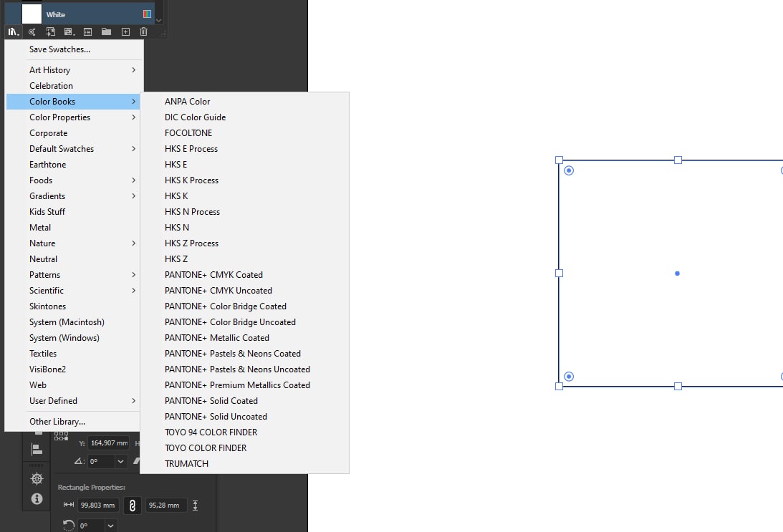Expand the User Defined submenu
The width and height of the screenshot is (783, 532).
click(x=133, y=401)
